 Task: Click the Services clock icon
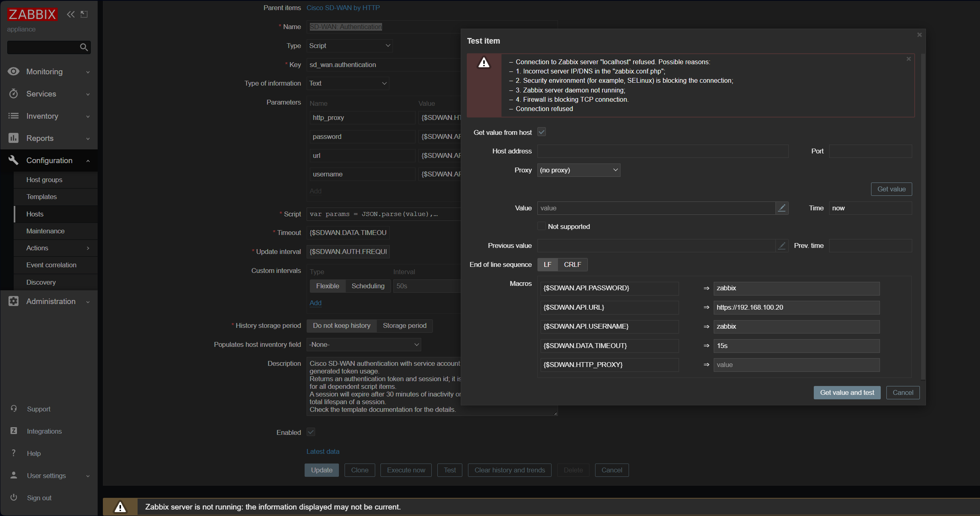pyautogui.click(x=13, y=94)
